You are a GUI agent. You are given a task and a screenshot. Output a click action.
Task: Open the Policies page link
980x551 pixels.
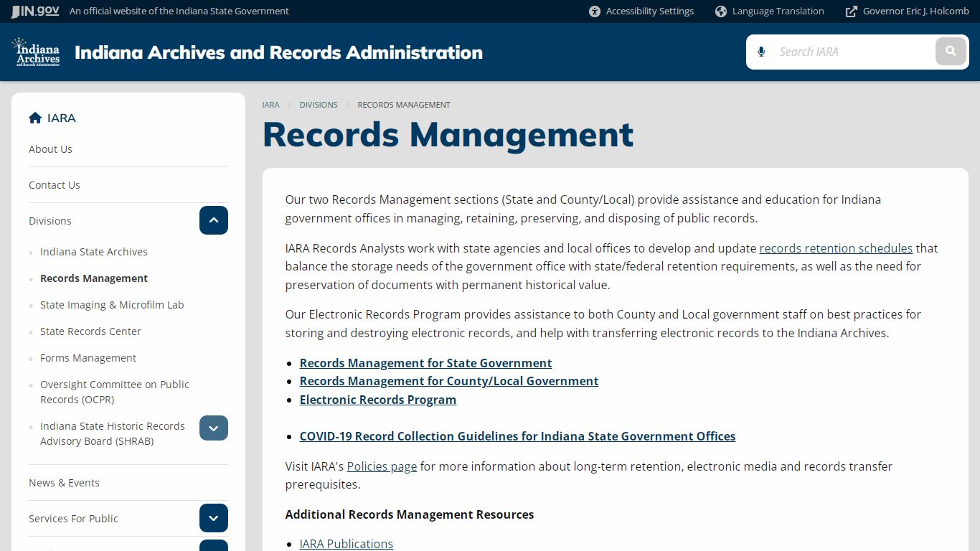coord(382,466)
